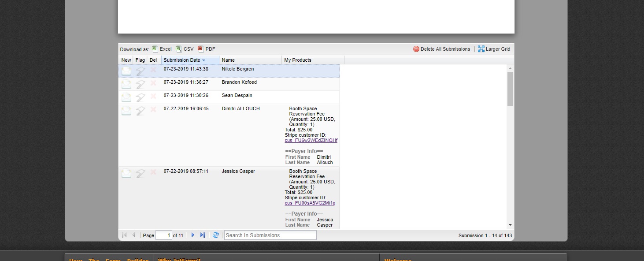Click the Search In Submissions field
This screenshot has height=261, width=644.
pos(270,235)
